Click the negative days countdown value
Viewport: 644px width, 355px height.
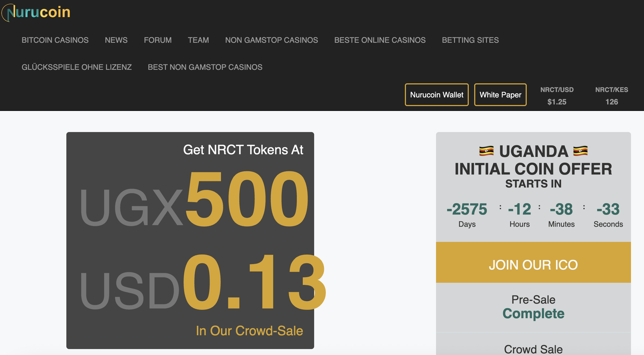[467, 209]
